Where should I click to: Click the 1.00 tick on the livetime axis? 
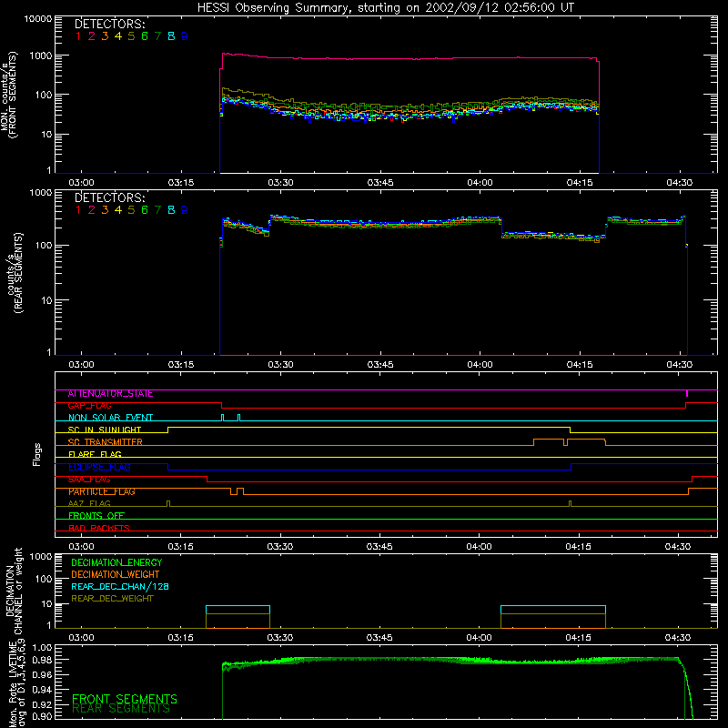point(43,647)
